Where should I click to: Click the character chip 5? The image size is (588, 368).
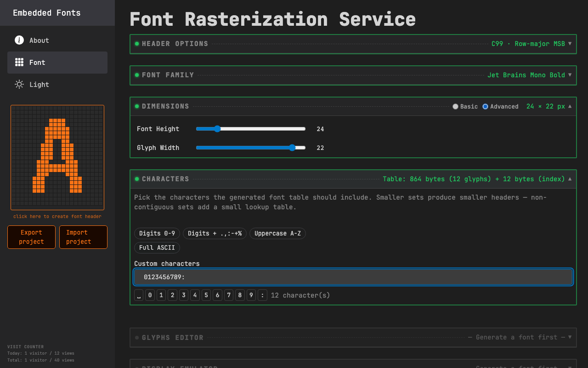pos(206,295)
